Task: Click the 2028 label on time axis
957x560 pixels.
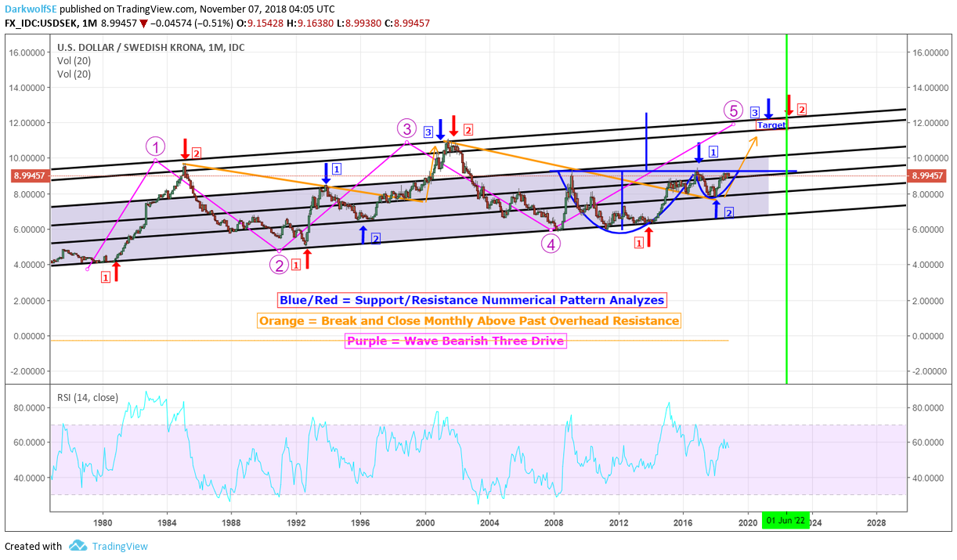Action: [x=876, y=522]
